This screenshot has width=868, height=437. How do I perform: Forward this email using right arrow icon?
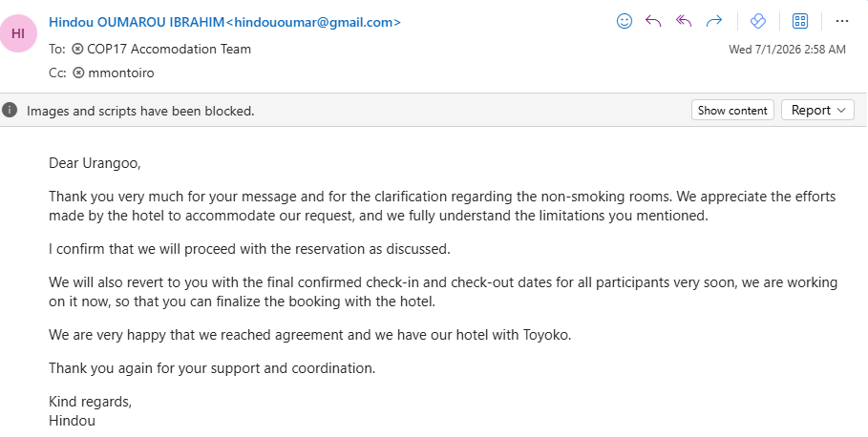point(714,21)
